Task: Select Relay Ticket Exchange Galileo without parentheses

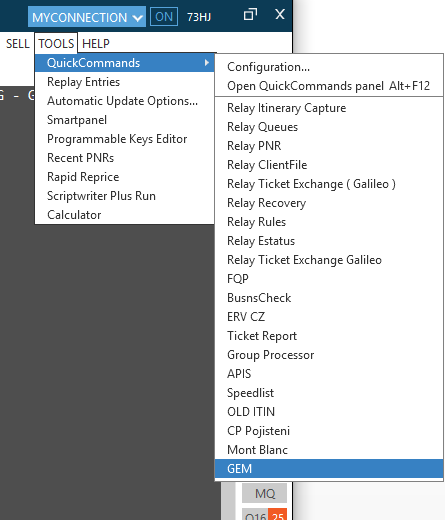Action: (x=329, y=260)
